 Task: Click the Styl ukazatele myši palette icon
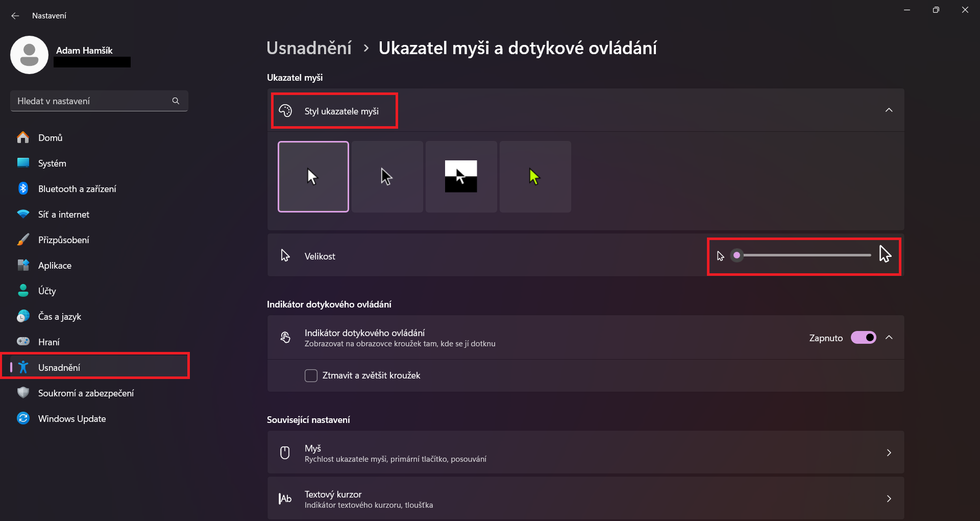(286, 110)
